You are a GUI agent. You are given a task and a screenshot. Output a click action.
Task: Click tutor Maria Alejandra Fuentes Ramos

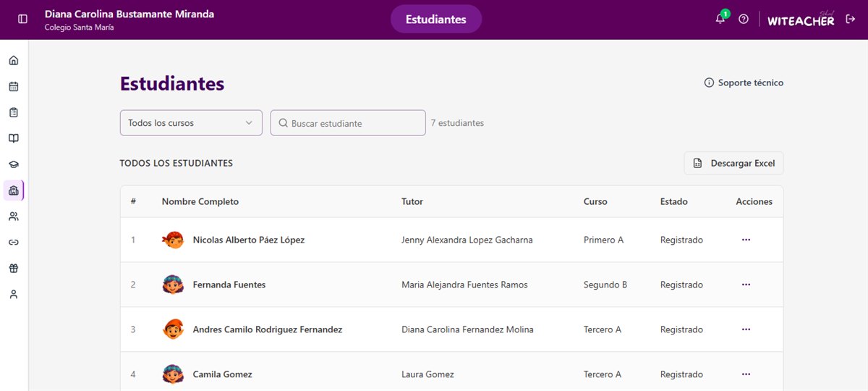coord(464,285)
